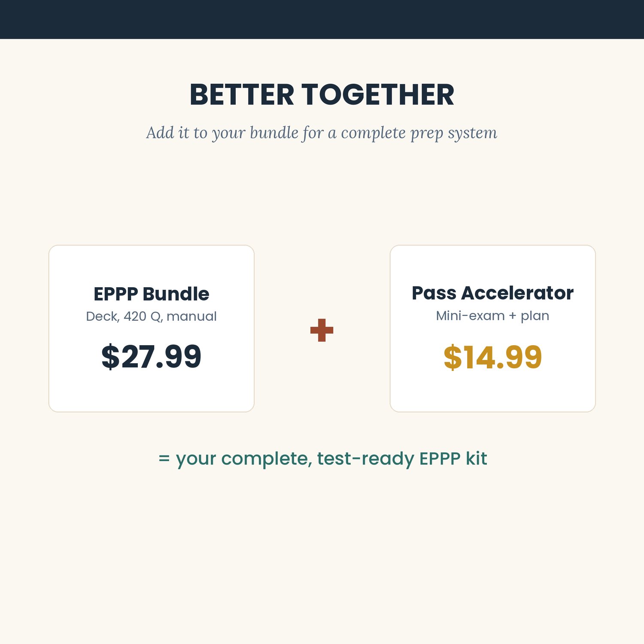Image resolution: width=644 pixels, height=644 pixels.
Task: Click the dollar sign of $27.99
Action: click(110, 356)
